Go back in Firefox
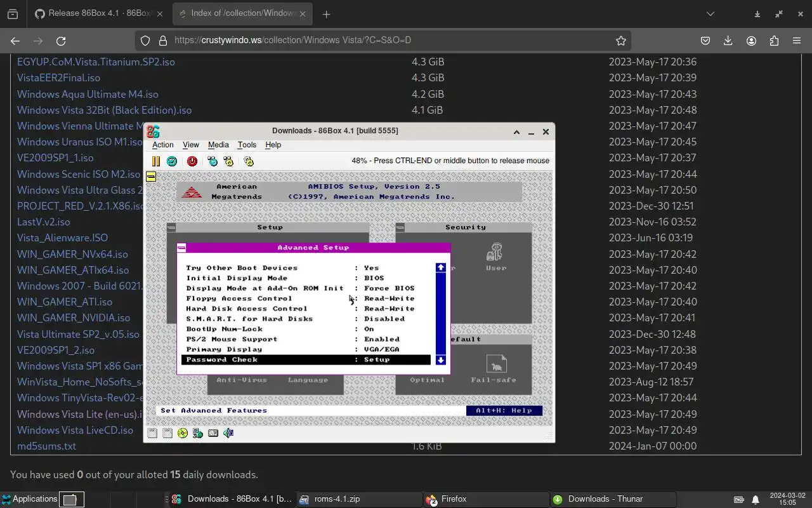The height and width of the screenshot is (508, 812). point(15,41)
